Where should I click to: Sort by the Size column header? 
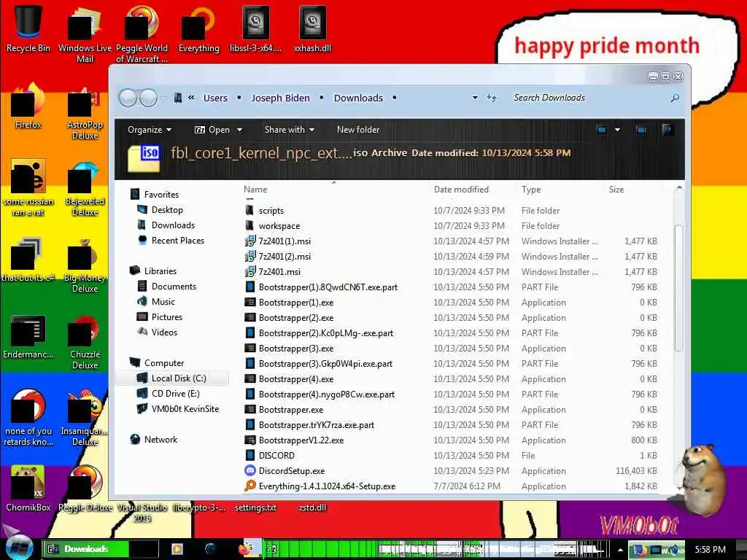pyautogui.click(x=616, y=190)
